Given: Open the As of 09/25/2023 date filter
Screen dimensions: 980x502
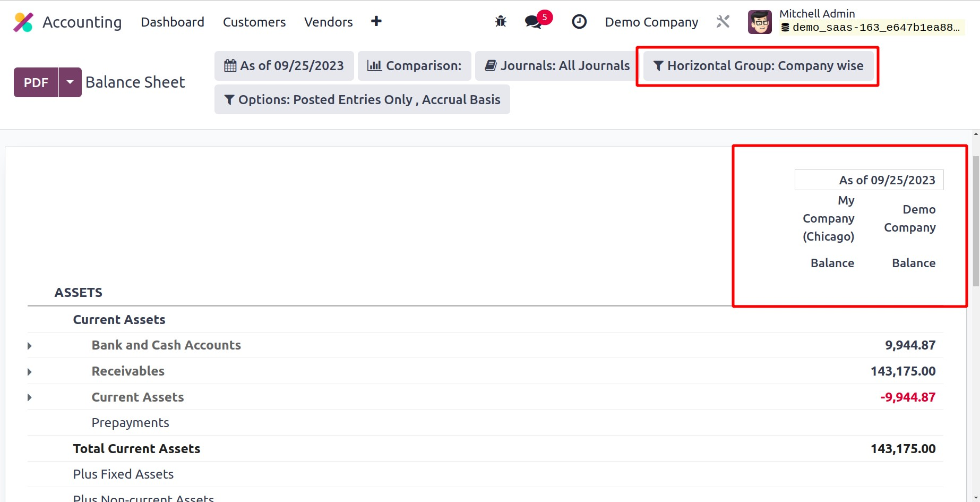Looking at the screenshot, I should [284, 66].
